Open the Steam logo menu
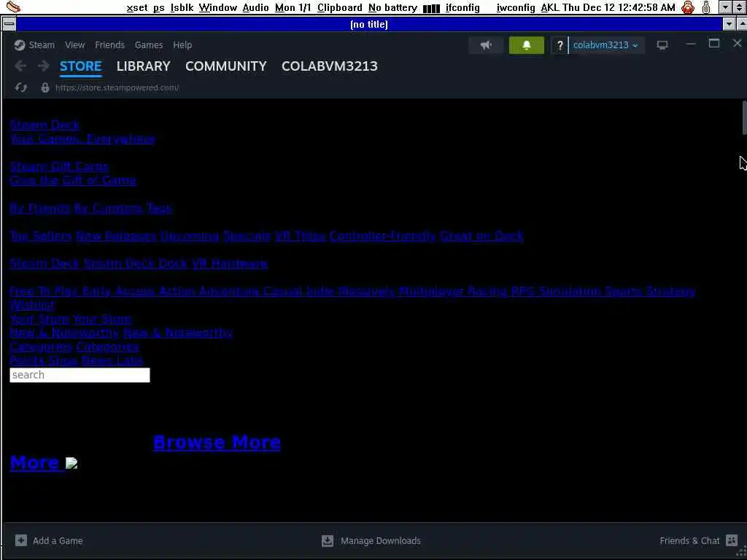 point(20,44)
